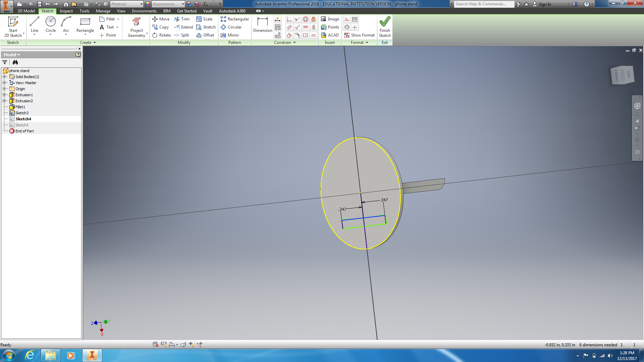
Task: Toggle Construction line format
Action: click(x=347, y=19)
